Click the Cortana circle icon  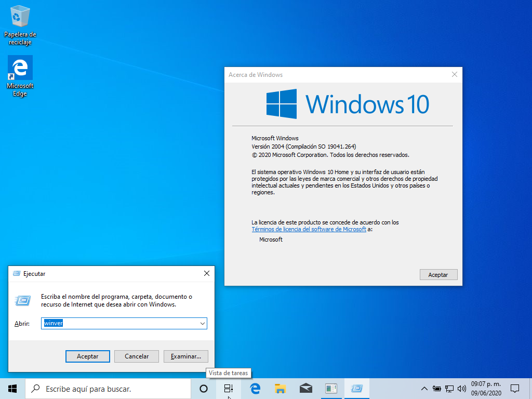[x=203, y=389]
